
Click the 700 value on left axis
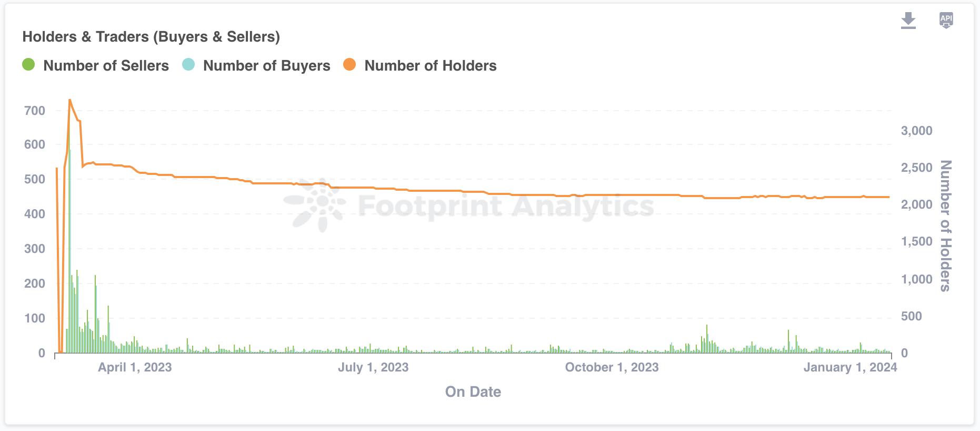click(x=35, y=111)
